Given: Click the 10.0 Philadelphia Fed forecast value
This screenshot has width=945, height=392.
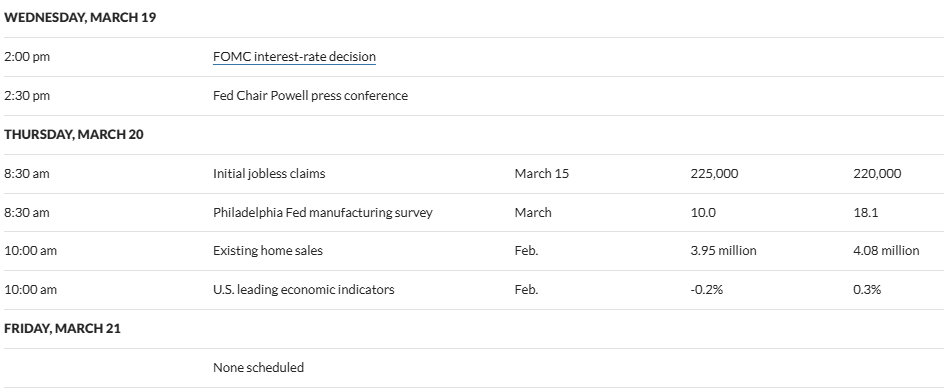Looking at the screenshot, I should click(703, 213).
